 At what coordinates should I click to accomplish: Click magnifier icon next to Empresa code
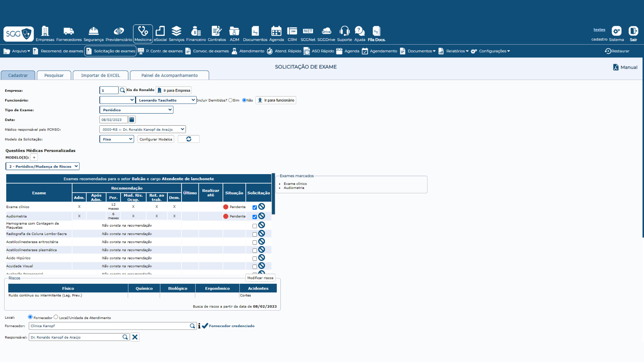[x=122, y=90]
